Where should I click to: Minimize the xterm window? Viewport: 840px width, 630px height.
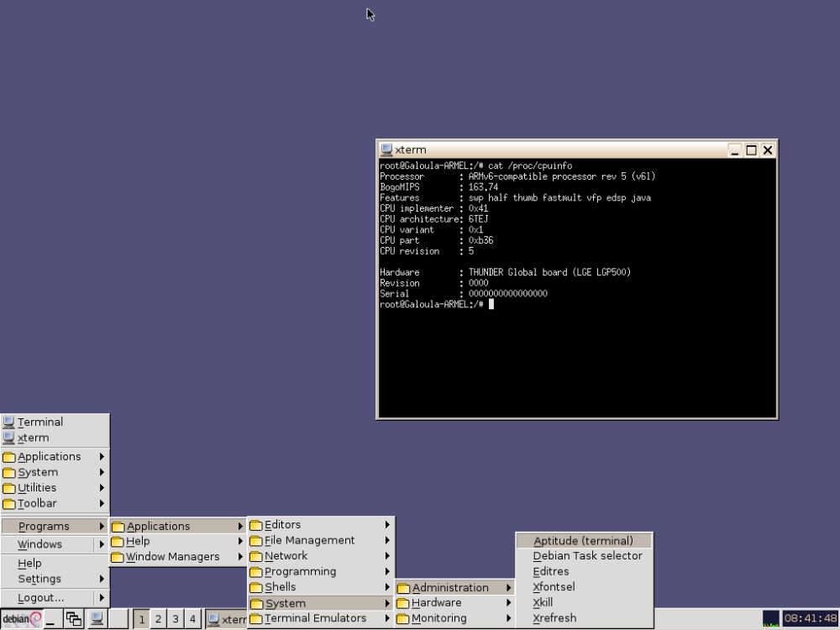click(x=735, y=150)
